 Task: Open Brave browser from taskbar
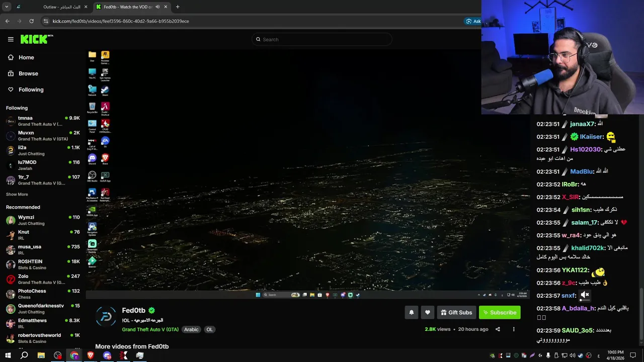click(91, 355)
